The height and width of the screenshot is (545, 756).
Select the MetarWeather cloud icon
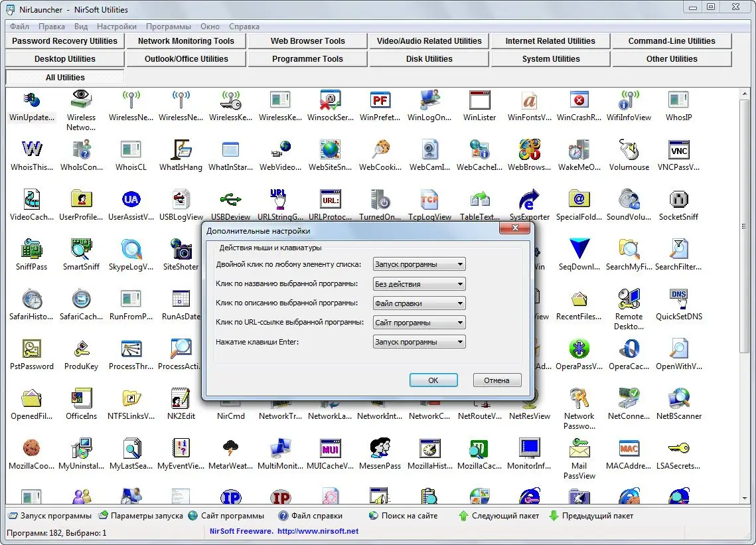point(230,448)
